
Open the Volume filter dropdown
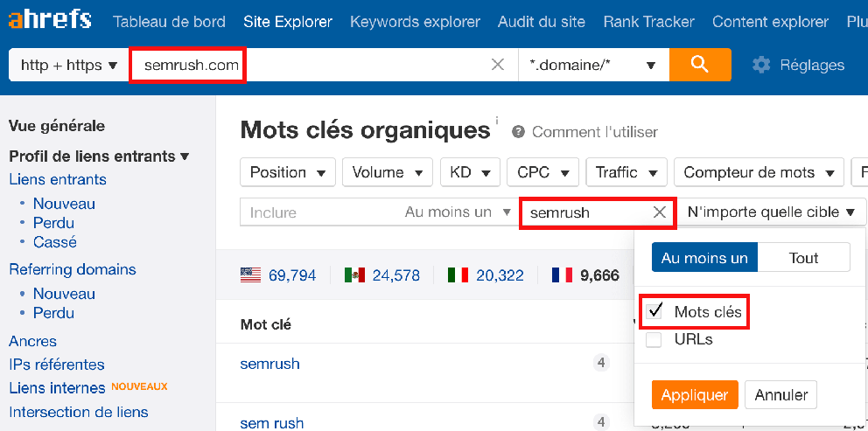(388, 172)
